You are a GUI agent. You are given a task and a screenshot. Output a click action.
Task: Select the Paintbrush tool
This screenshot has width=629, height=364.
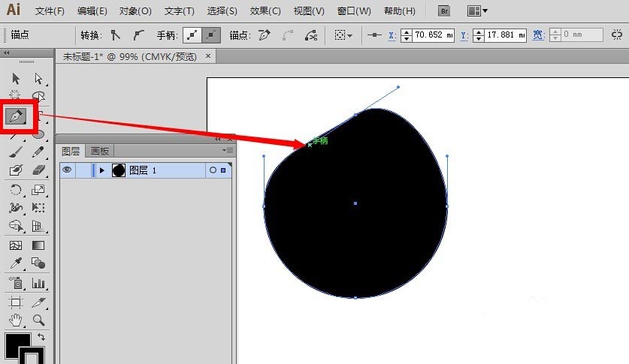tap(16, 152)
